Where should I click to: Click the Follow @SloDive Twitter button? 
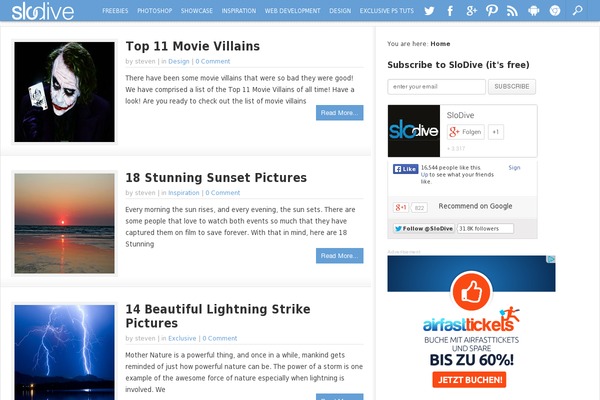pos(424,229)
